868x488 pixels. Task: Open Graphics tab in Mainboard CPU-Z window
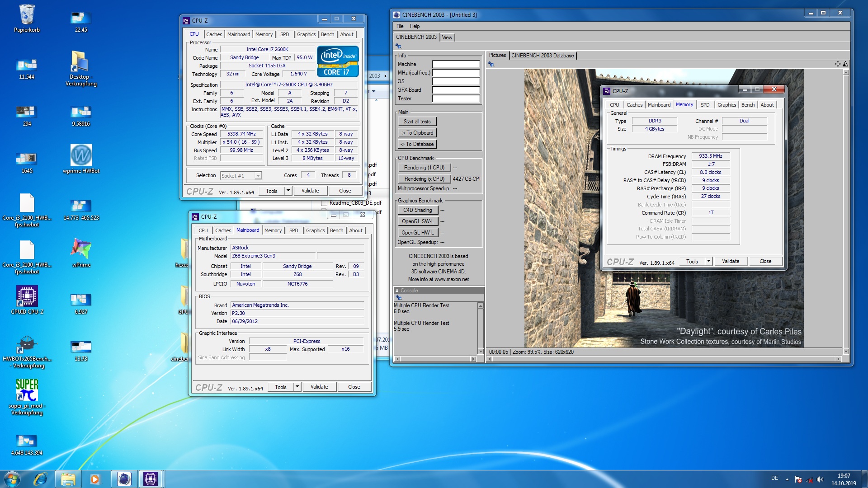coord(315,230)
